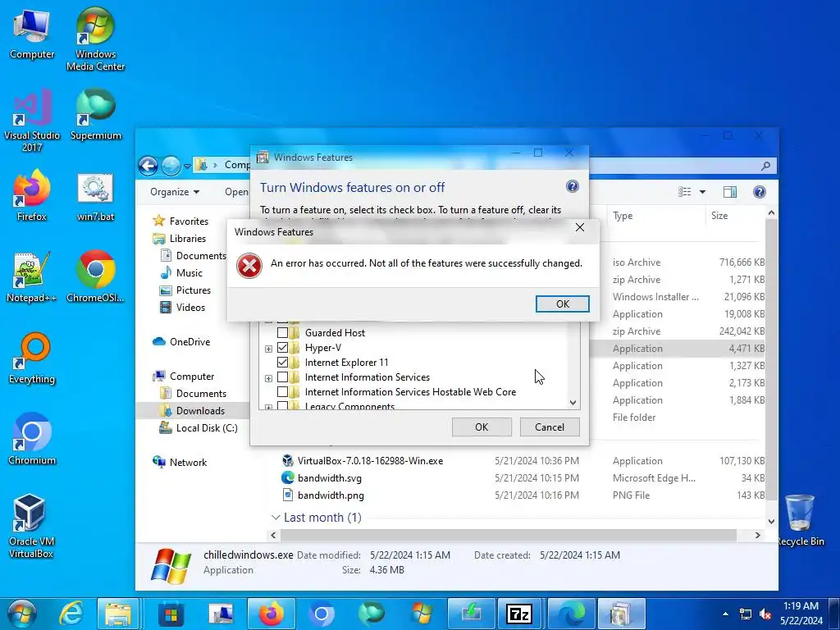Go back in Explorer navigation
The width and height of the screenshot is (840, 630).
[x=148, y=166]
